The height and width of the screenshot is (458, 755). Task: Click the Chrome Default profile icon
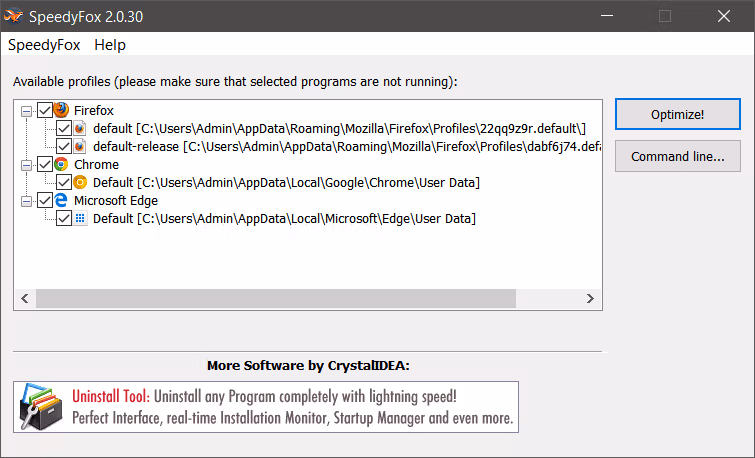coord(80,183)
